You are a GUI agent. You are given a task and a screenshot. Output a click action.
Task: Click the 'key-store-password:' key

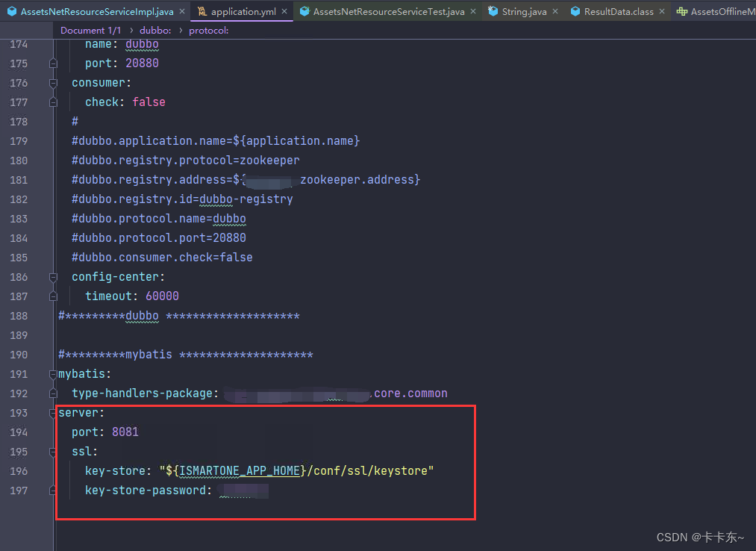[x=149, y=491]
